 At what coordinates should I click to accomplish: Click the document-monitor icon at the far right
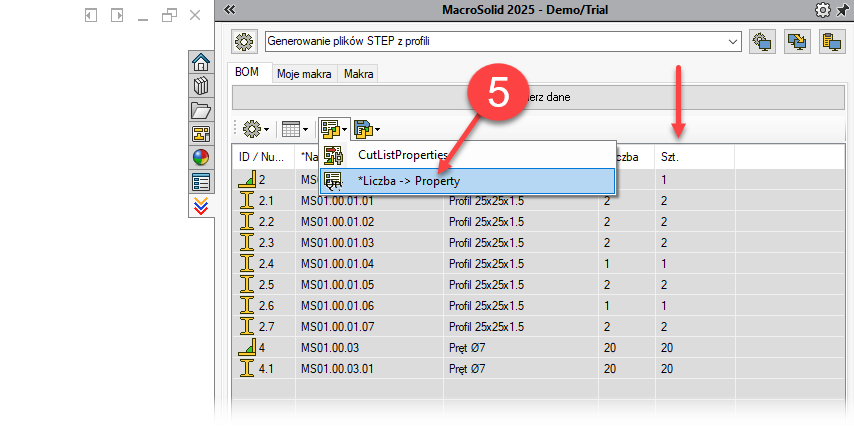(x=832, y=41)
